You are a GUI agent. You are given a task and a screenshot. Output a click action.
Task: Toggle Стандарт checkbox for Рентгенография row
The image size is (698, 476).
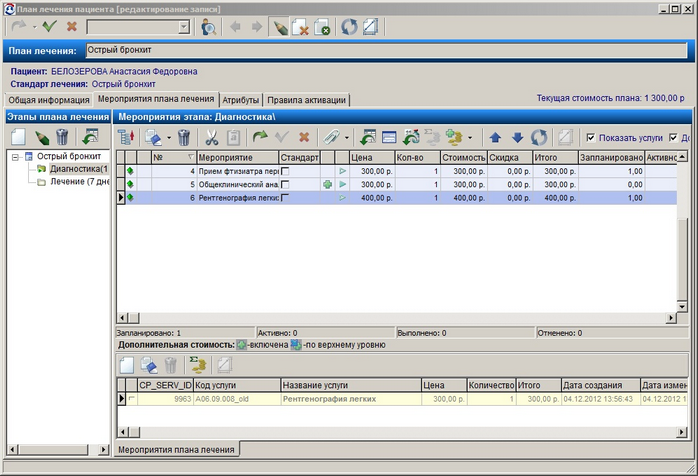click(x=285, y=197)
